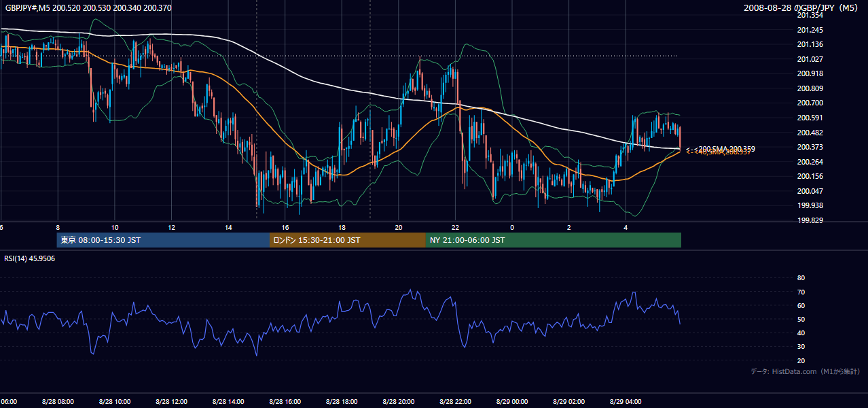868x408 pixels.
Task: Select the 東京 08:00-15:30 JST session bar
Action: pyautogui.click(x=163, y=240)
